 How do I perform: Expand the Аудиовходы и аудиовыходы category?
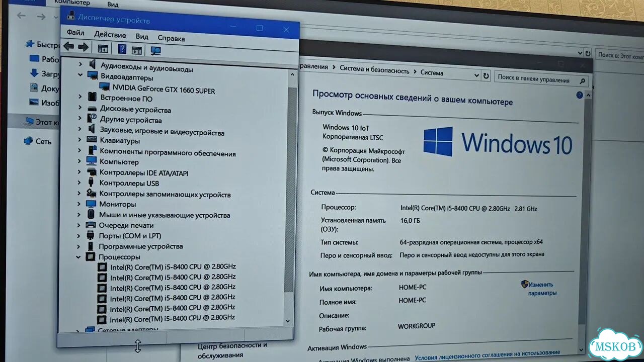pyautogui.click(x=80, y=64)
